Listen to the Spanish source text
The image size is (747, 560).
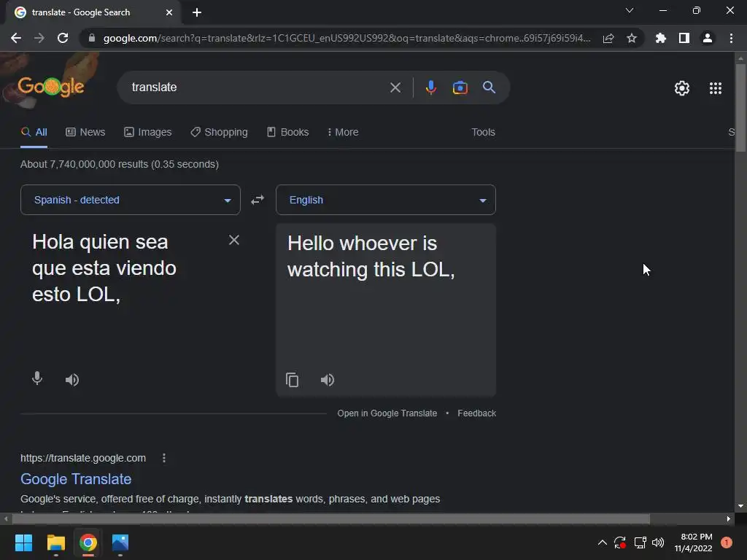72,379
